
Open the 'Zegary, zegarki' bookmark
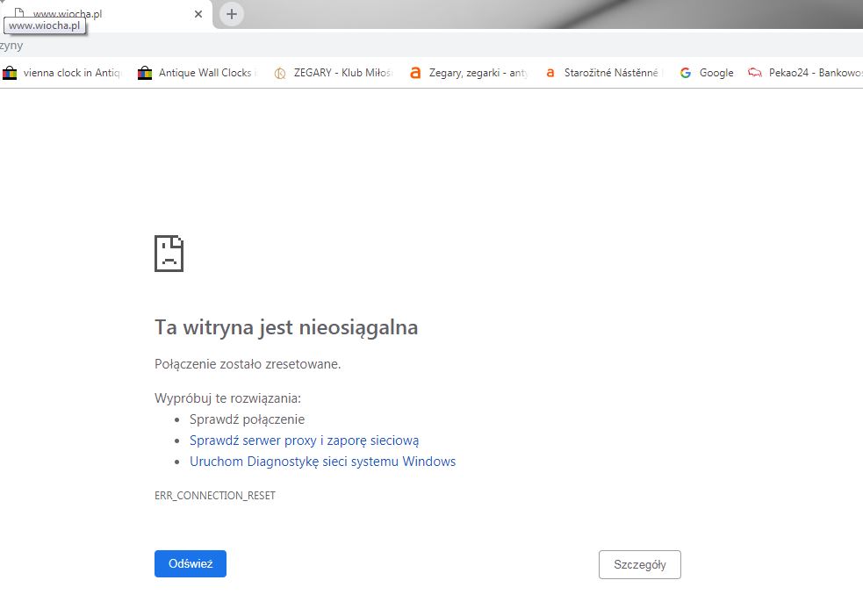(469, 73)
